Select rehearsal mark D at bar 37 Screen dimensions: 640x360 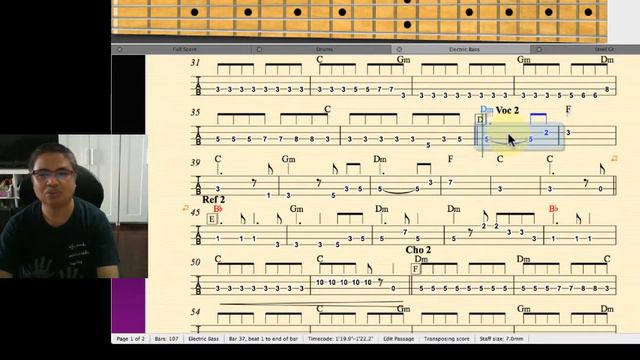(x=480, y=119)
